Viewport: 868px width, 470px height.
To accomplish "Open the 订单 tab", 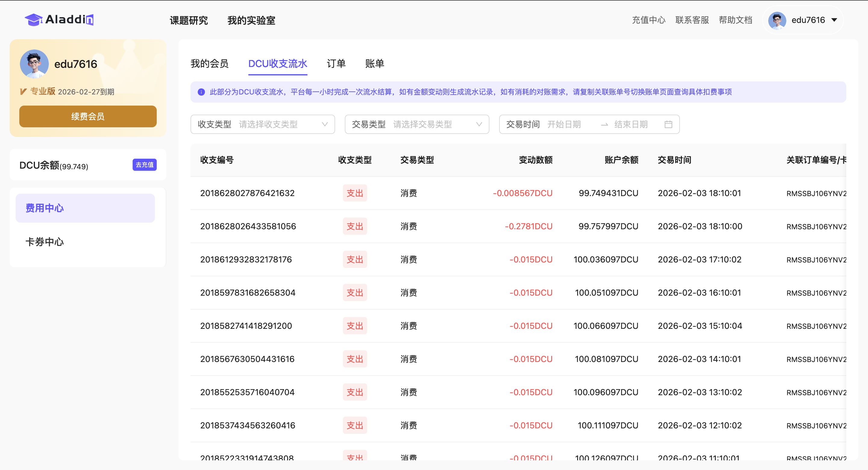I will 336,64.
